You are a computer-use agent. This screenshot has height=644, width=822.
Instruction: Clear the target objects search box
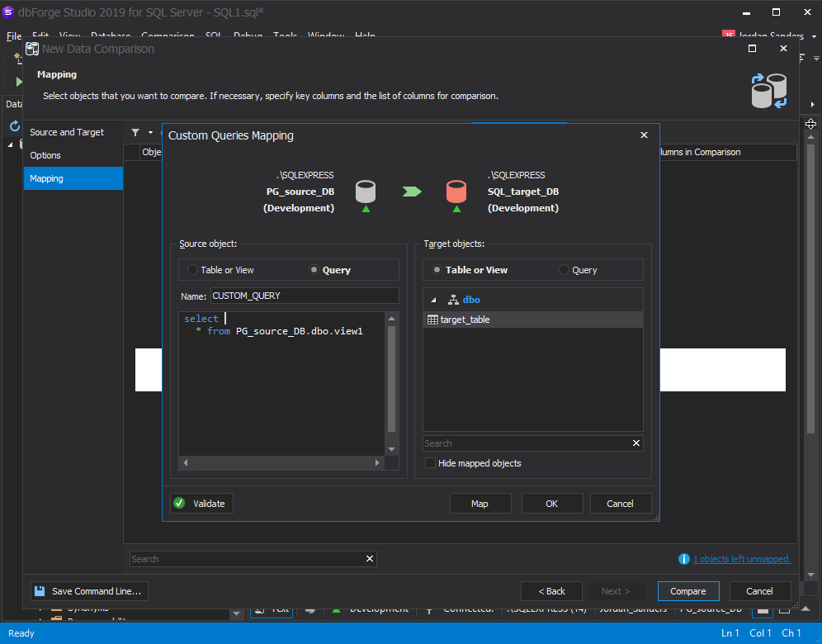pos(636,443)
